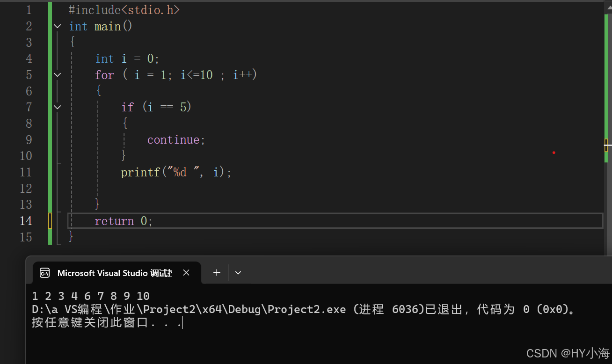The width and height of the screenshot is (612, 364).
Task: Click the editor vertical scrollbar marker
Action: pyautogui.click(x=606, y=145)
